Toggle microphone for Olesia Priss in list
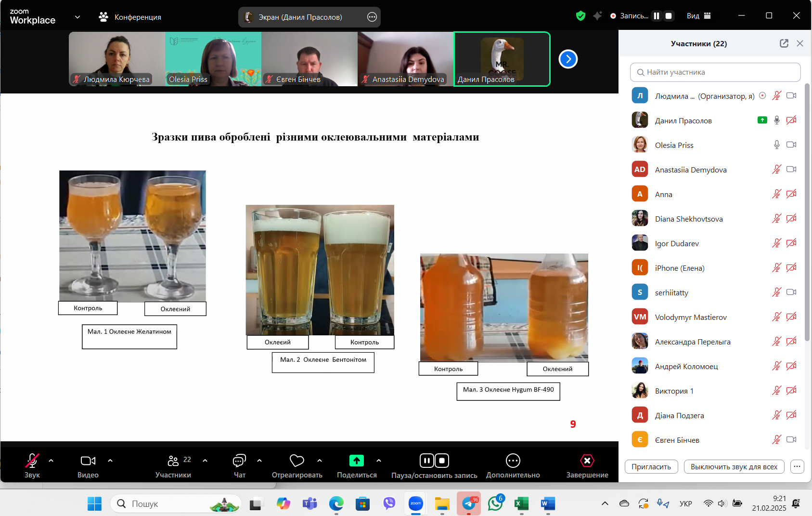This screenshot has height=516, width=812. (x=776, y=145)
